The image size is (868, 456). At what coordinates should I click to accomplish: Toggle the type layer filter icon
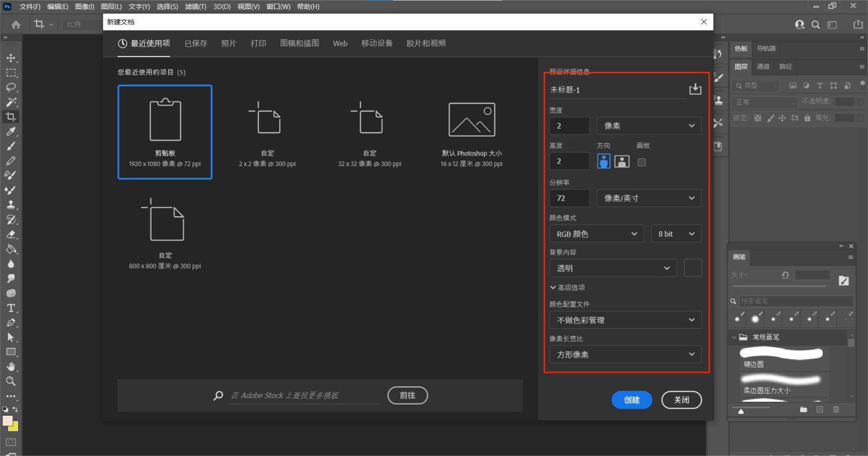pyautogui.click(x=820, y=85)
